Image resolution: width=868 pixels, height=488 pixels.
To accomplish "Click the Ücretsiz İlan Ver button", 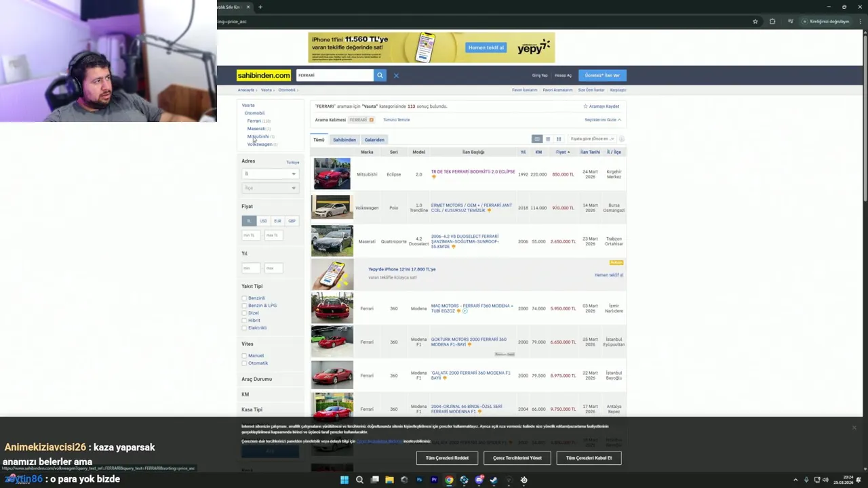I will click(x=602, y=75).
